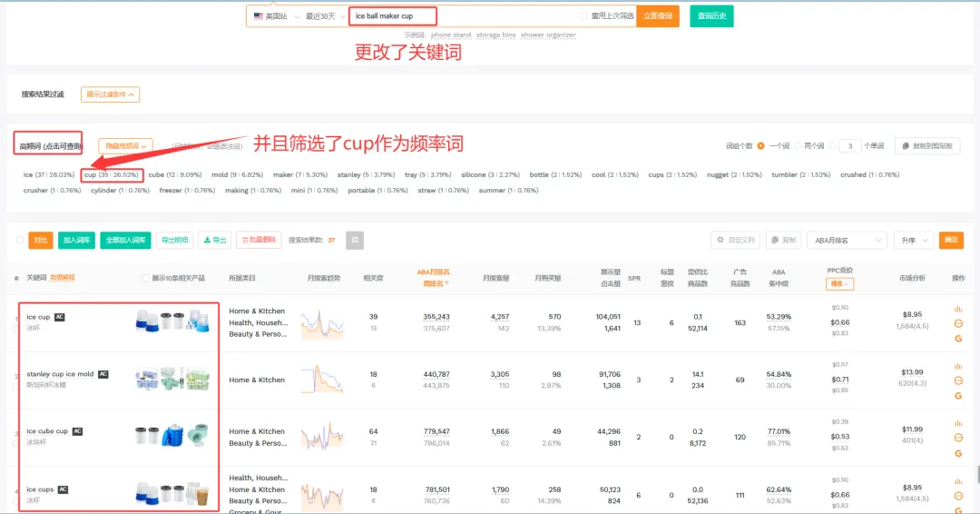Click the orange 立即查询 search button
Image resolution: width=980 pixels, height=514 pixels.
tap(657, 16)
